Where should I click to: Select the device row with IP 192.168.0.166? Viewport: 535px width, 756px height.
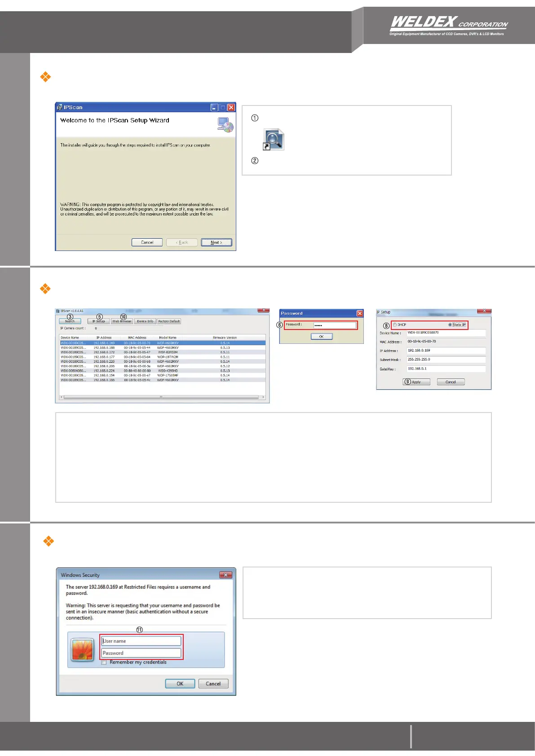click(x=162, y=380)
